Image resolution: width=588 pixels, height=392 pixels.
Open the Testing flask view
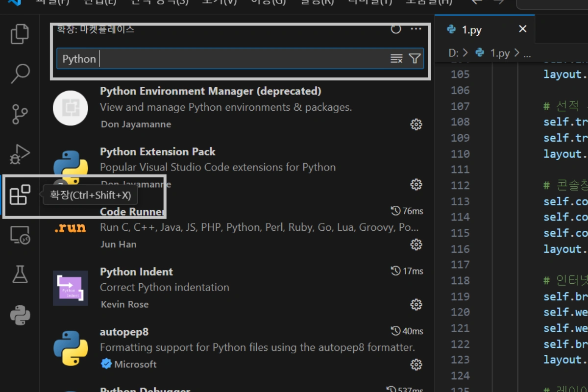coord(20,275)
